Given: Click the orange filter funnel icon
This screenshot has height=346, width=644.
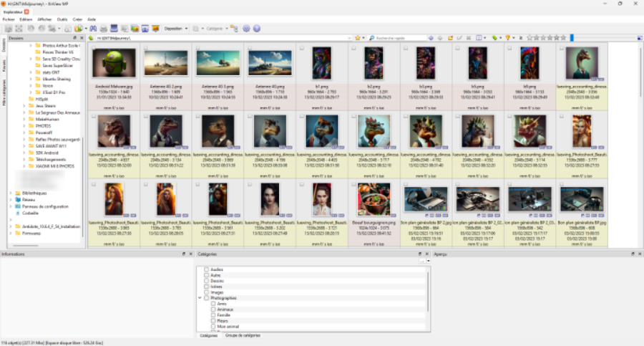Looking at the screenshot, I should [508, 37].
